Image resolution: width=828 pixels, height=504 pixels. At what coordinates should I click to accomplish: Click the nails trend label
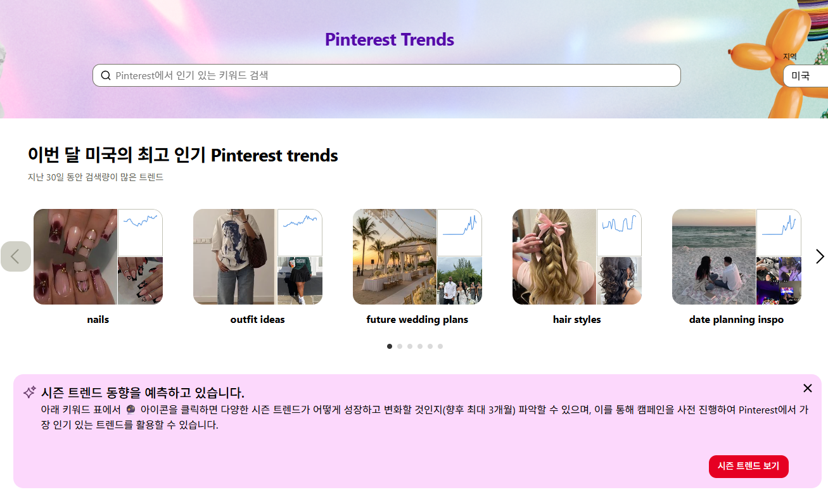click(x=98, y=320)
